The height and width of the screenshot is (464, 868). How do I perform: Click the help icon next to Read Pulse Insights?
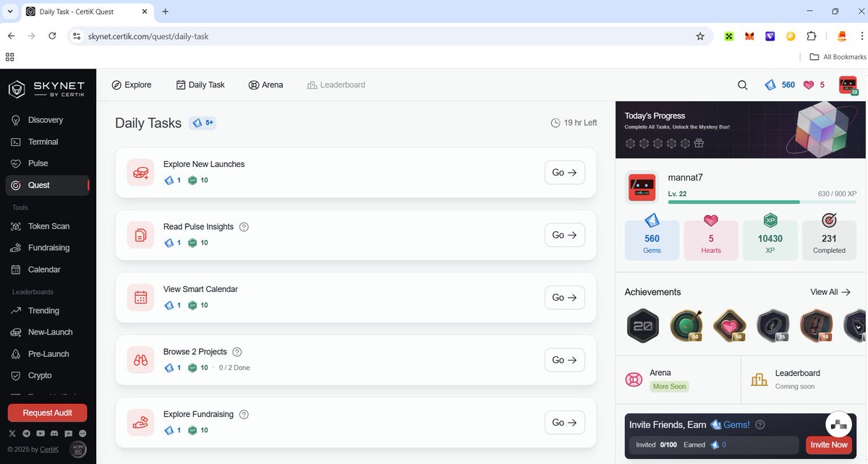244,227
